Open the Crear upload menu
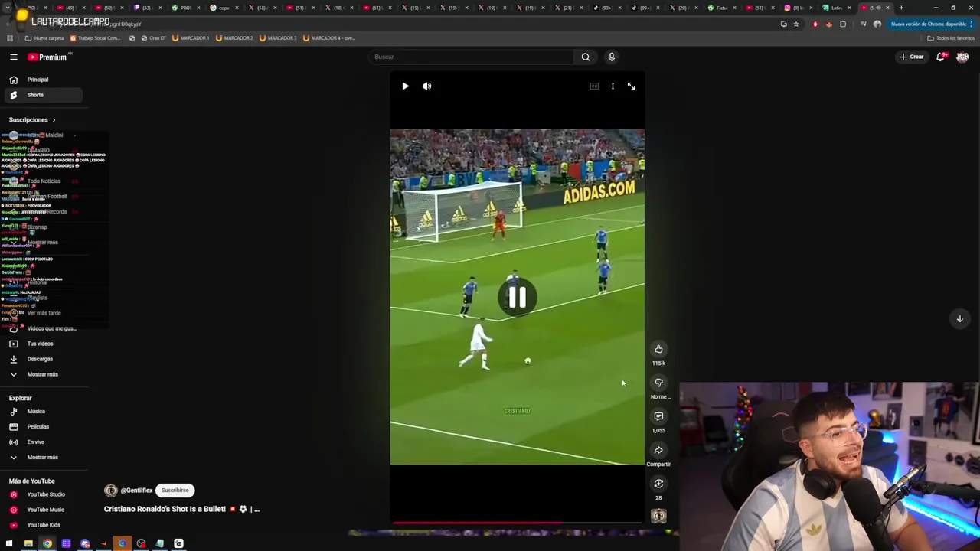The width and height of the screenshot is (980, 551). point(912,57)
